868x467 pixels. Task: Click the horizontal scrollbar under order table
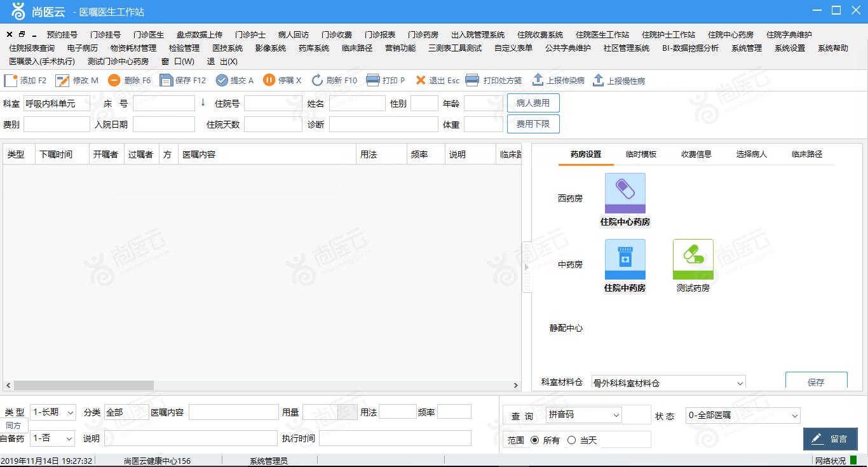click(x=262, y=385)
